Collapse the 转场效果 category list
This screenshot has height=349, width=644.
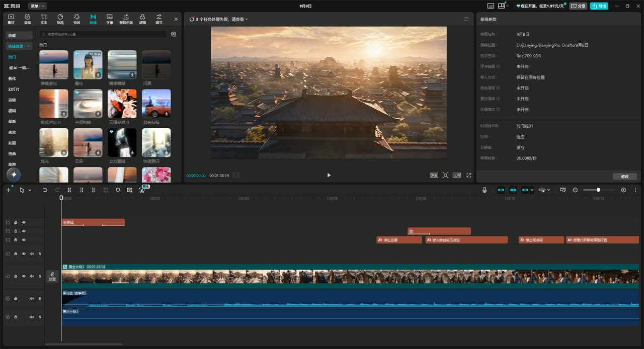pos(19,46)
